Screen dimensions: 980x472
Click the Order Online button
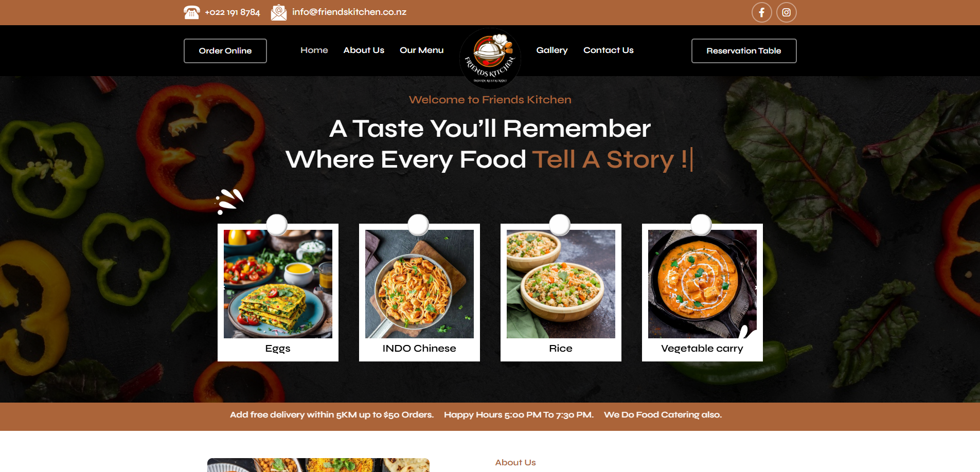point(225,51)
